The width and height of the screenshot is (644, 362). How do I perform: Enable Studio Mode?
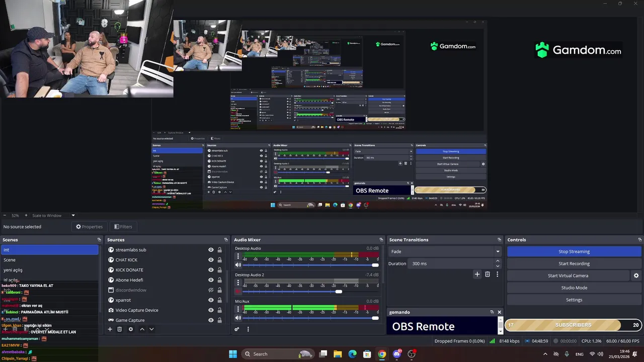pos(574,288)
